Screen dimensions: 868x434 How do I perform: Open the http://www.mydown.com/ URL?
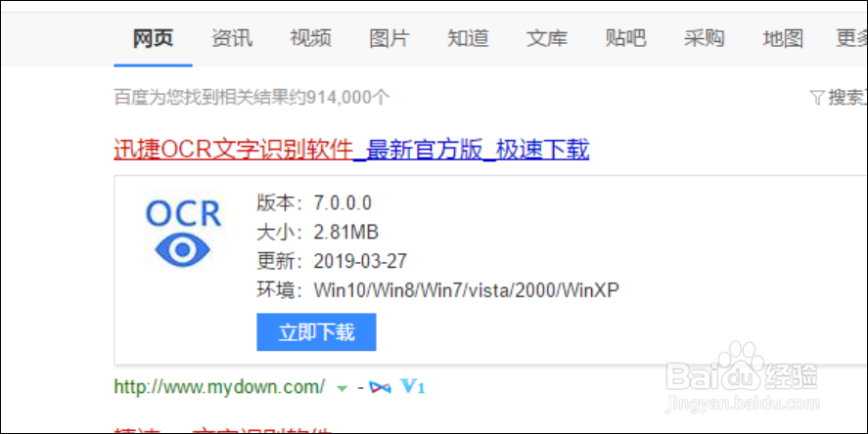tap(219, 386)
